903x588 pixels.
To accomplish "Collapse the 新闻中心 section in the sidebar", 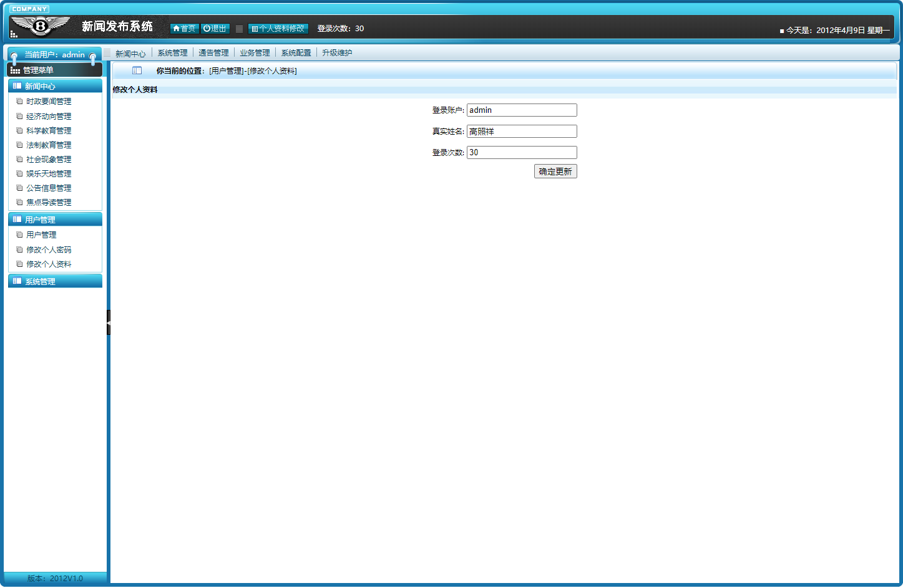I will 55,86.
